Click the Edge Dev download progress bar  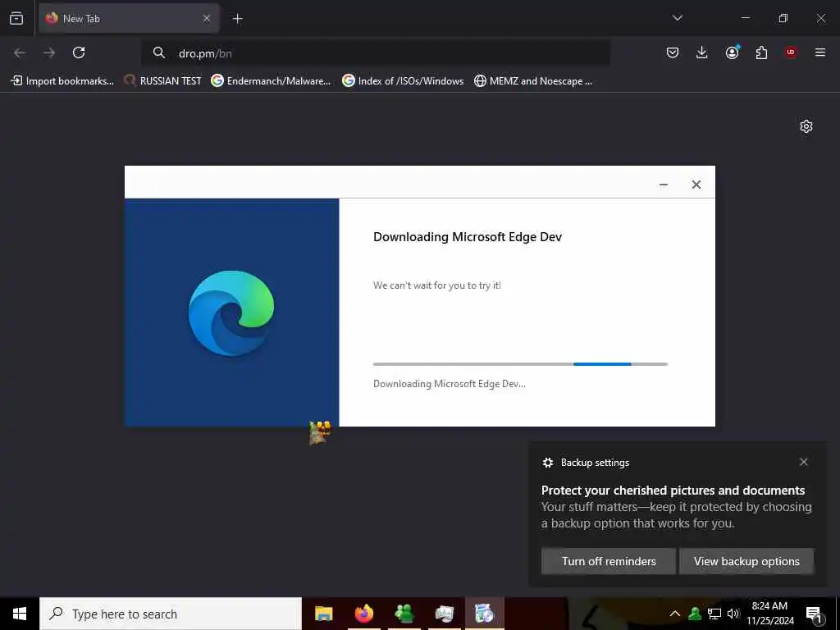tap(520, 364)
